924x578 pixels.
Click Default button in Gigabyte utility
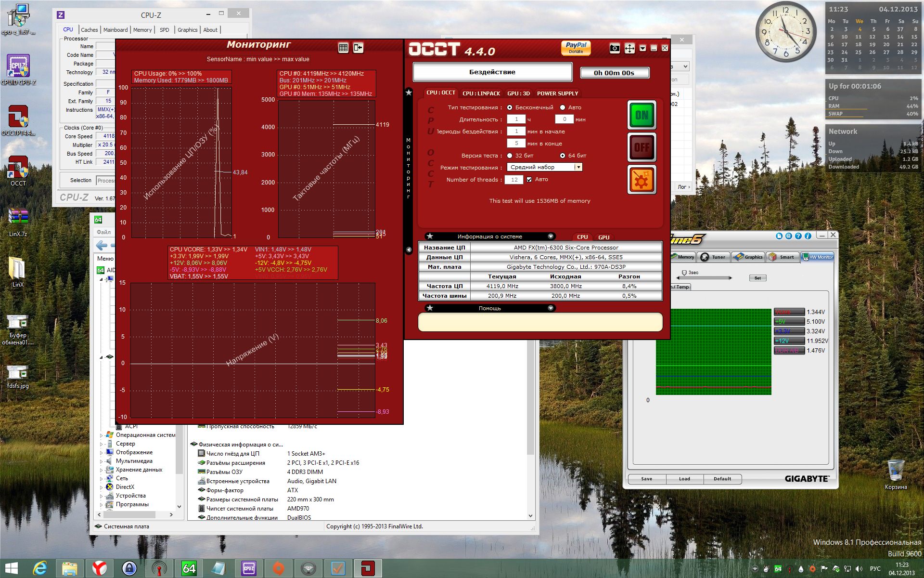point(722,479)
